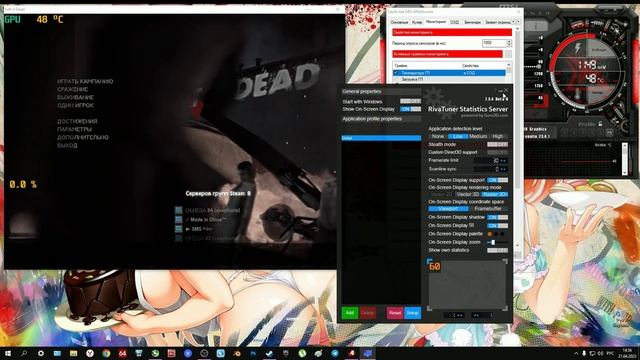Viewport: 640px width, 360px height.
Task: Click the Afterburner graph vertical scrollbar
Action: tap(624, 159)
